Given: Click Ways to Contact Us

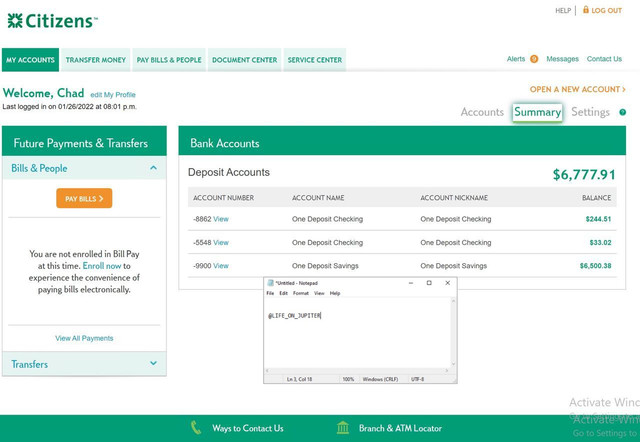Looking at the screenshot, I should 248,428.
